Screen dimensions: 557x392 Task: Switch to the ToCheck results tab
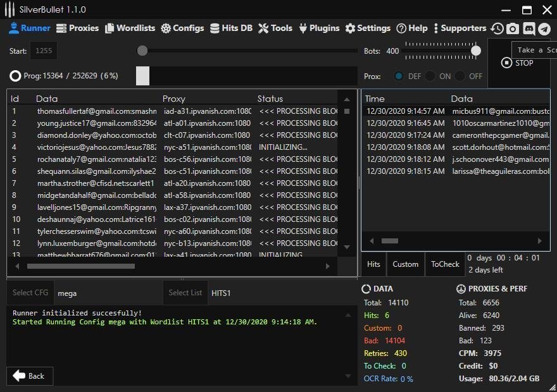click(445, 264)
